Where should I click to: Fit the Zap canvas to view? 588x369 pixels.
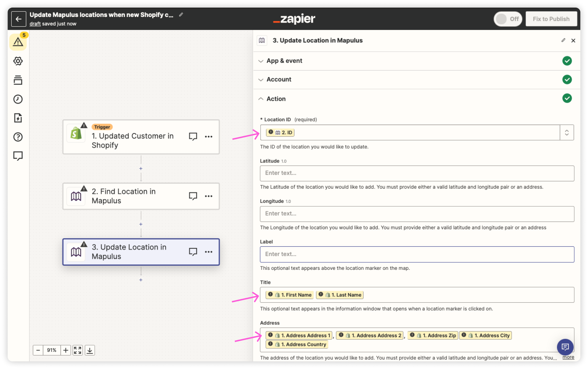click(78, 350)
